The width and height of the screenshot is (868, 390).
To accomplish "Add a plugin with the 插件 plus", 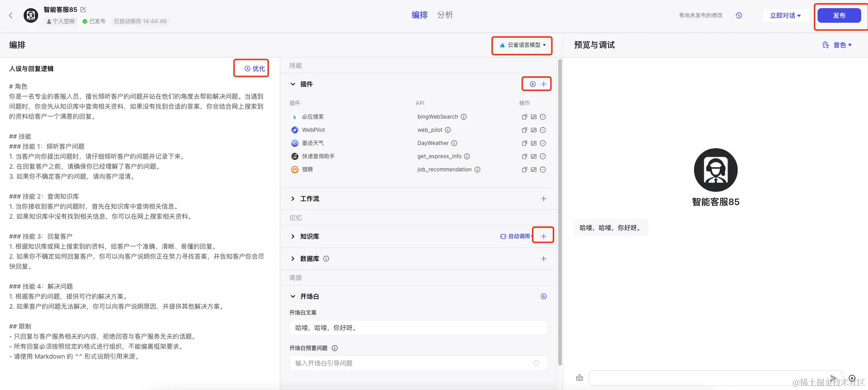I will click(x=544, y=84).
